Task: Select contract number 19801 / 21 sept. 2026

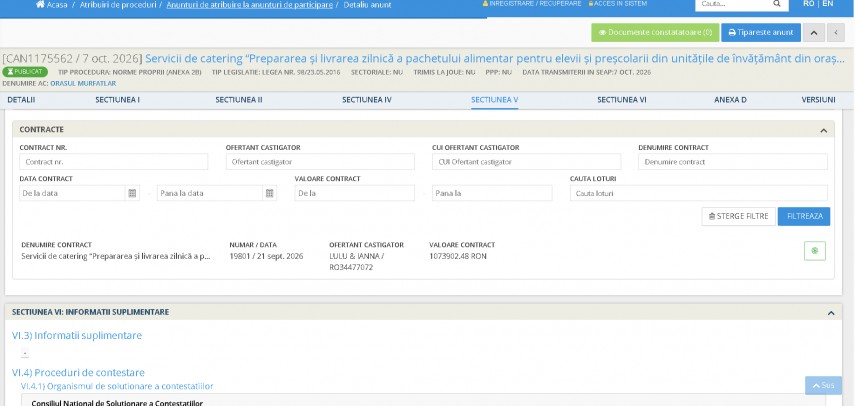Action: pyautogui.click(x=266, y=256)
